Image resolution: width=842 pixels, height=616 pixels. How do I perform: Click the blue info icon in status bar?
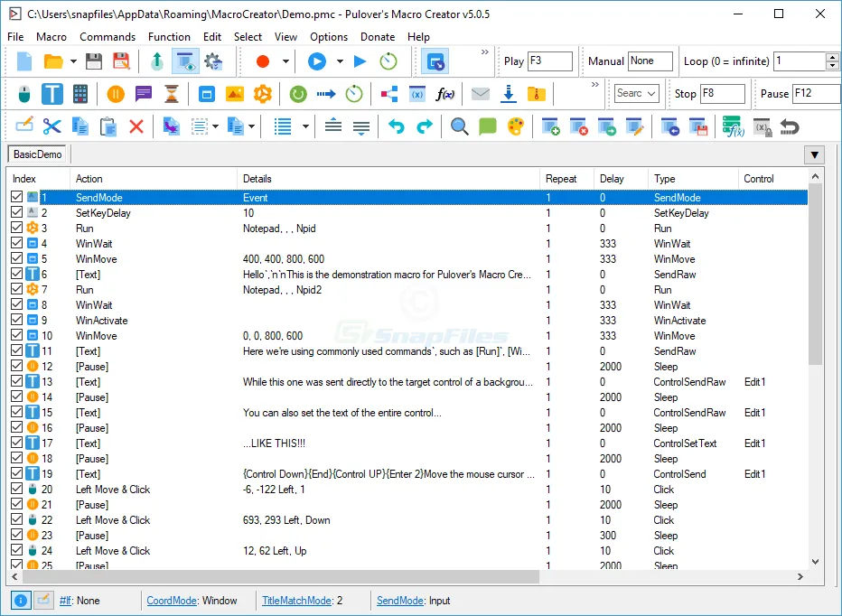[x=21, y=601]
